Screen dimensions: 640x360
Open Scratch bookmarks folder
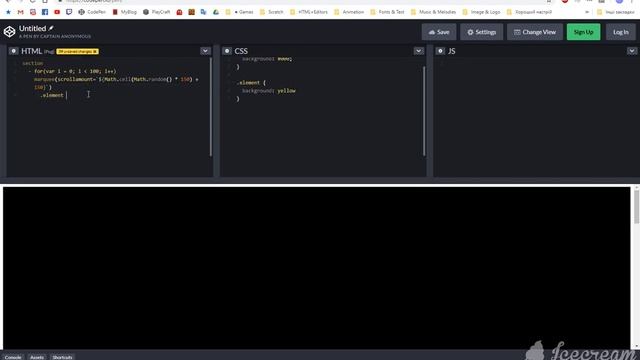(x=271, y=12)
